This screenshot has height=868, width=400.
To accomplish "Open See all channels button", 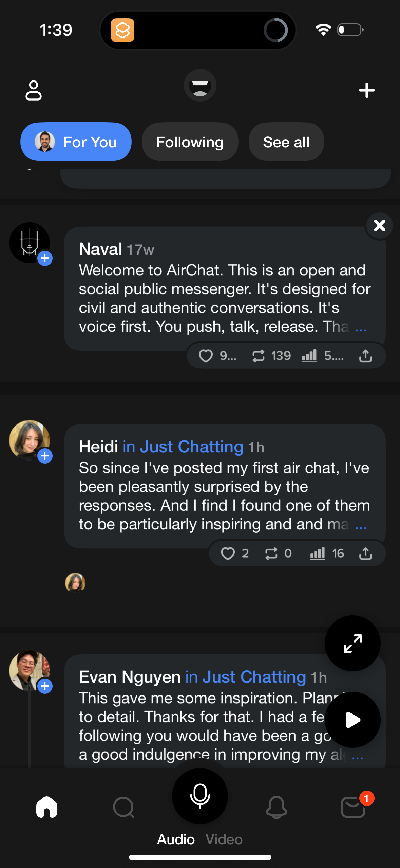I will click(286, 142).
